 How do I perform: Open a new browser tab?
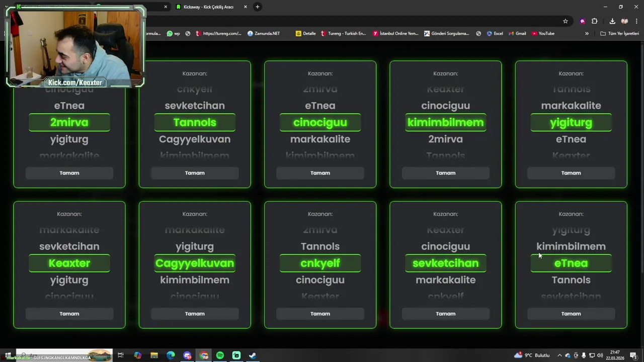pyautogui.click(x=258, y=7)
